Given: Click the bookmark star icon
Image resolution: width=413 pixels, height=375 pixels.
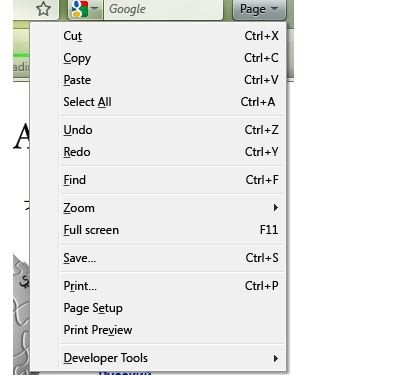Looking at the screenshot, I should pyautogui.click(x=44, y=9).
